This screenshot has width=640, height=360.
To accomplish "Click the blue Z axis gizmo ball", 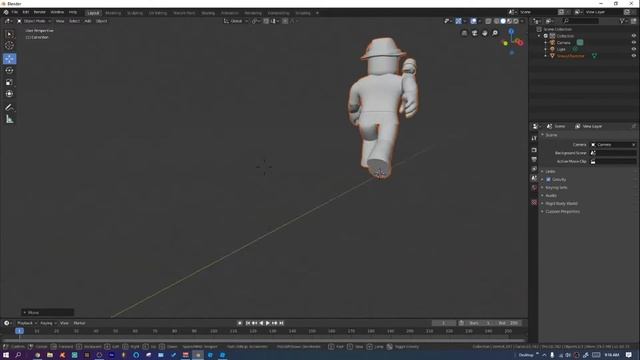I will click(511, 31).
